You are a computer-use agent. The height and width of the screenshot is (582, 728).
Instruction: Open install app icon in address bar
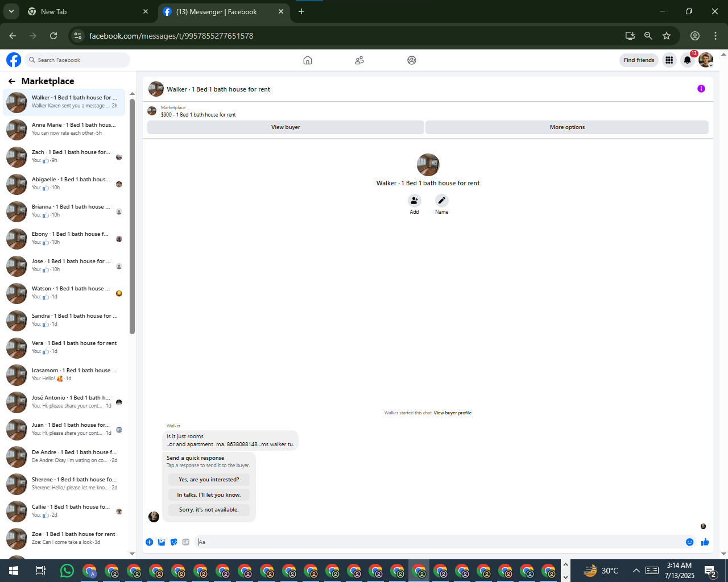(x=630, y=36)
